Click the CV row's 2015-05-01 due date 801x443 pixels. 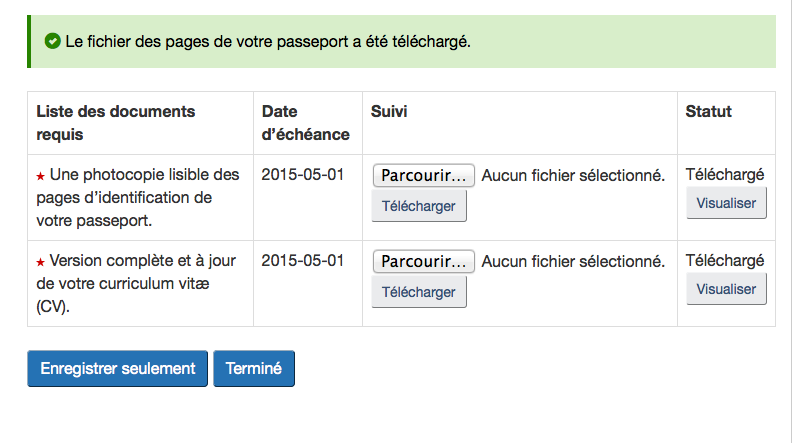302,260
